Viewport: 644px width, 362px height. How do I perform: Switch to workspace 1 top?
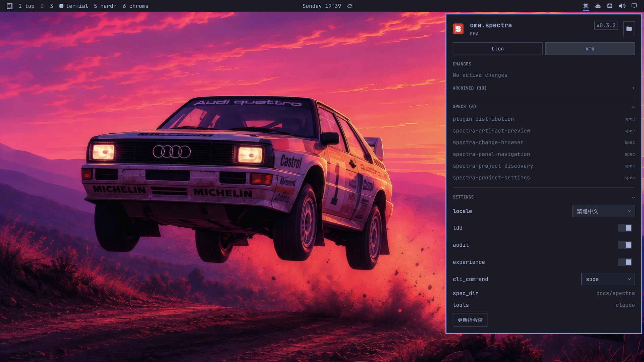[26, 6]
